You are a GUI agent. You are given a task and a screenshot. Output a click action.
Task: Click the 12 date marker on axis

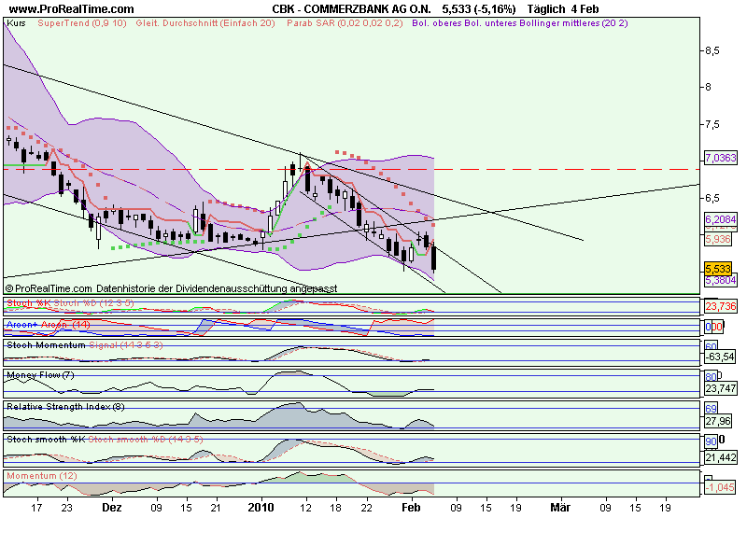point(305,508)
